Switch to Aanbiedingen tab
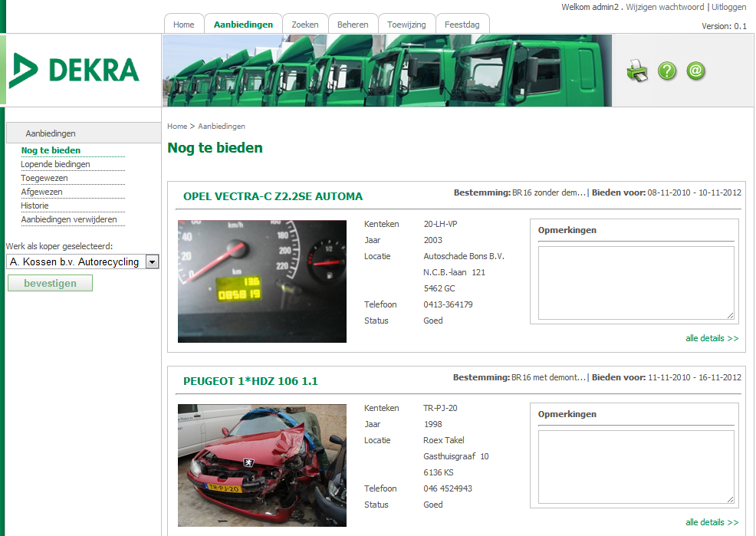 (243, 24)
